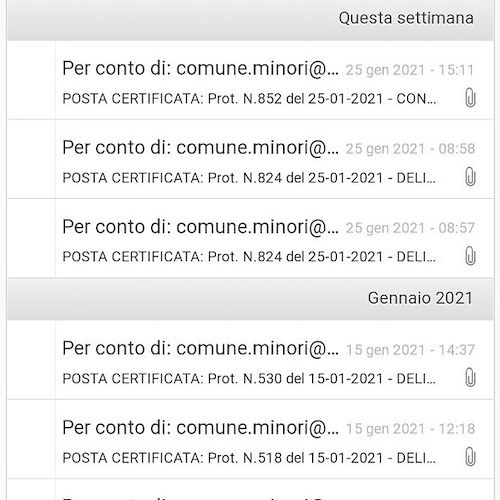Collapse the Questa settimana group header
Image resolution: width=500 pixels, height=500 pixels.
(x=250, y=20)
